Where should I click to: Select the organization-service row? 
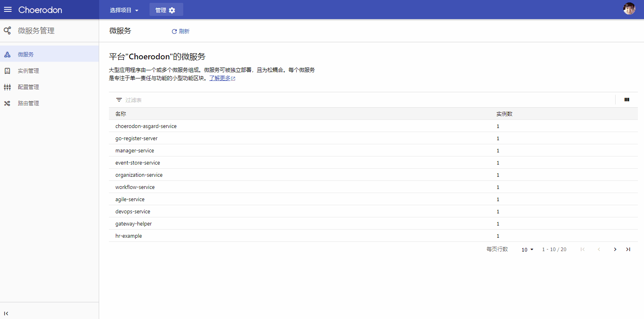point(373,175)
